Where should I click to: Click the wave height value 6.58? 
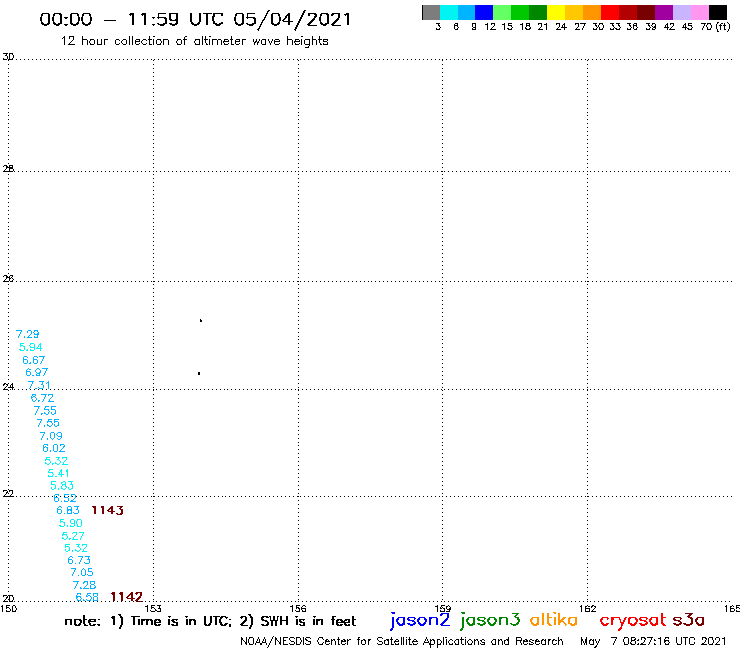point(87,597)
